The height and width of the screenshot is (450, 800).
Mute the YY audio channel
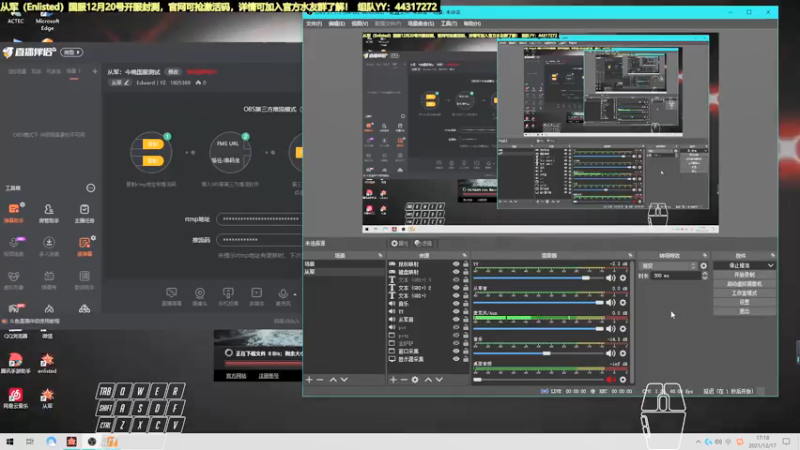(611, 278)
